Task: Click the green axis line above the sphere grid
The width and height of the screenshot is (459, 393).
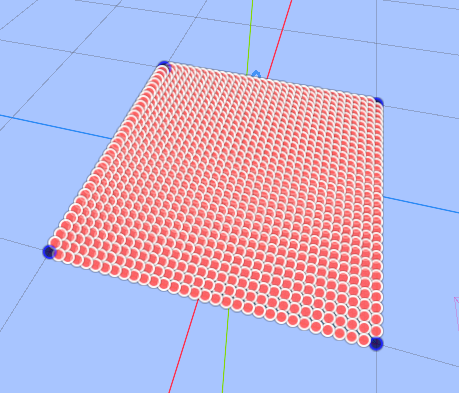Action: 250,37
